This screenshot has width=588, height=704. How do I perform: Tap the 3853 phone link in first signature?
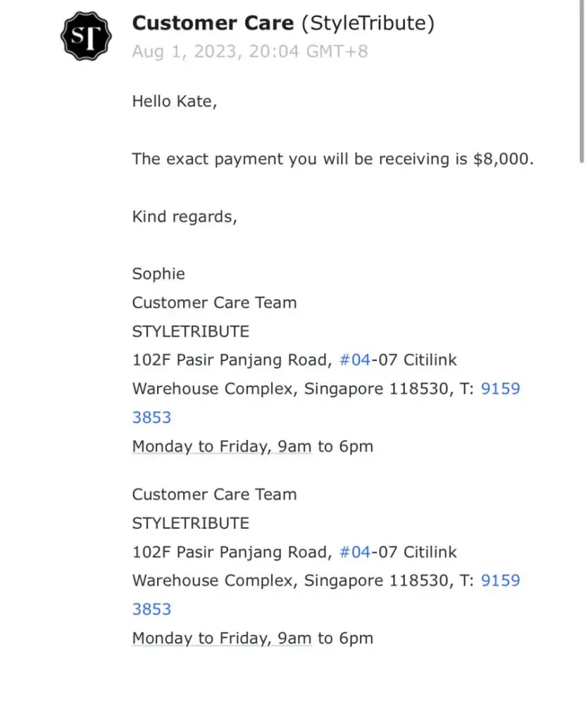(x=151, y=417)
